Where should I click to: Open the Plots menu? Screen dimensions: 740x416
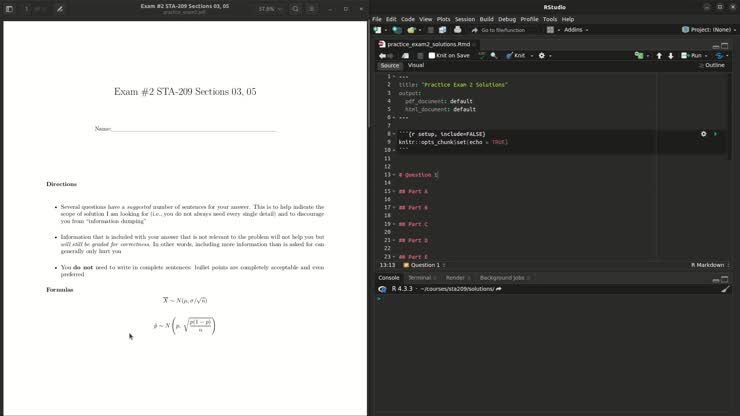[443, 19]
